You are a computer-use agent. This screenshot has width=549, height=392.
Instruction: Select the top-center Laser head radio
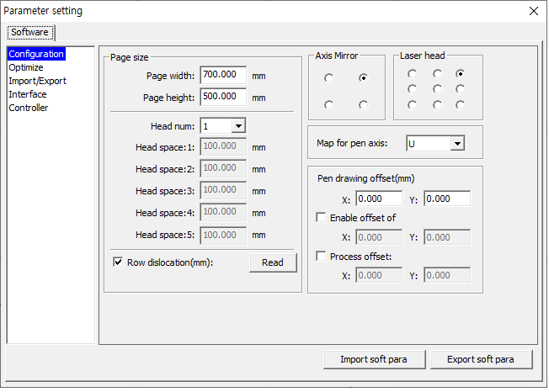[x=437, y=74]
